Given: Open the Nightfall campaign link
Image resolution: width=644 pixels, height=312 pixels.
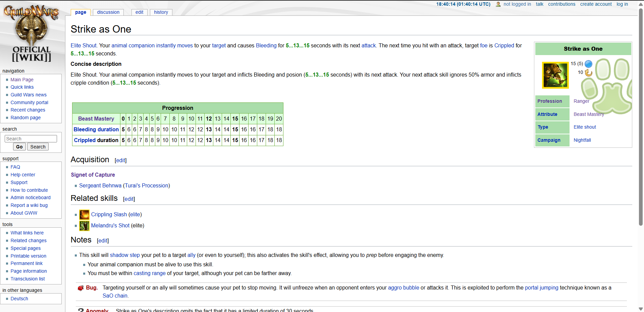Looking at the screenshot, I should [582, 140].
